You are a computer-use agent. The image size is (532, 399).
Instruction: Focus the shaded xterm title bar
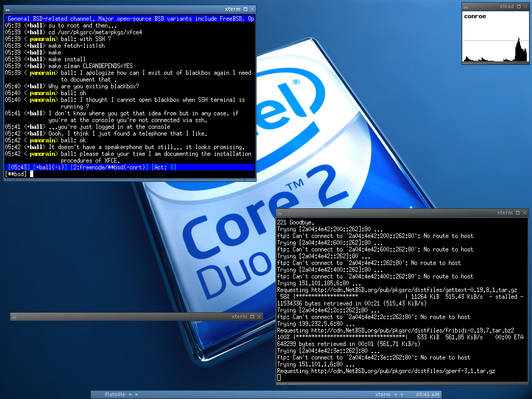[136, 316]
